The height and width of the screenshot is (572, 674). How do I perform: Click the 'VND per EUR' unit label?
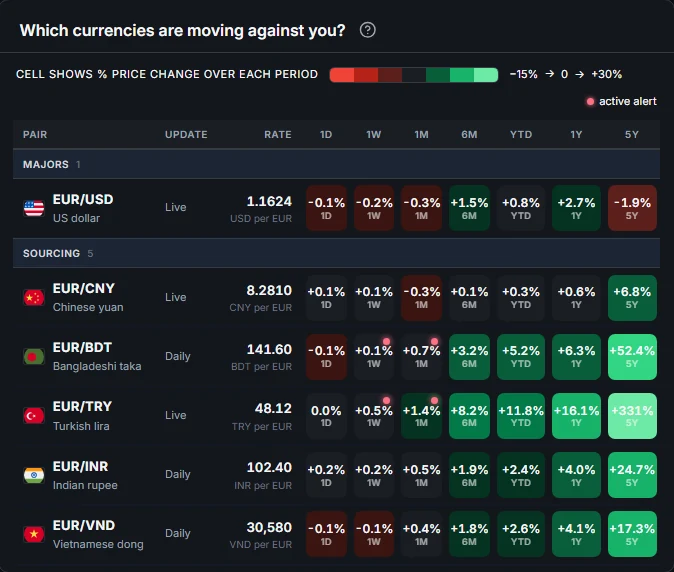pos(260,544)
